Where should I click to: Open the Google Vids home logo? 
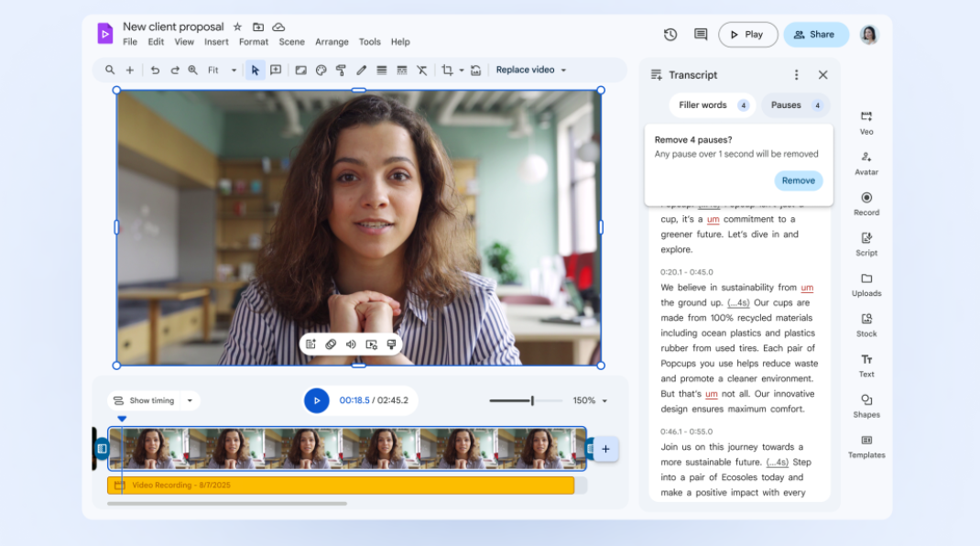click(105, 33)
